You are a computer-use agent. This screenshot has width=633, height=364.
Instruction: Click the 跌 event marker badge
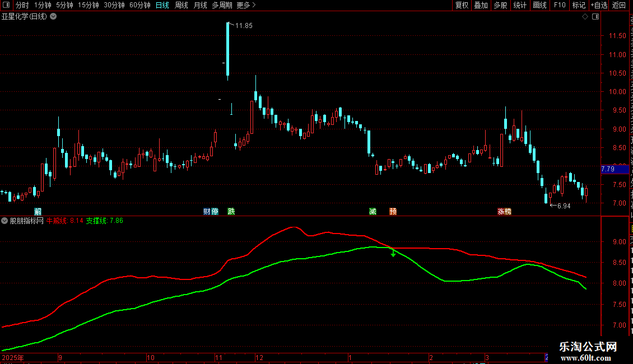tap(231, 212)
